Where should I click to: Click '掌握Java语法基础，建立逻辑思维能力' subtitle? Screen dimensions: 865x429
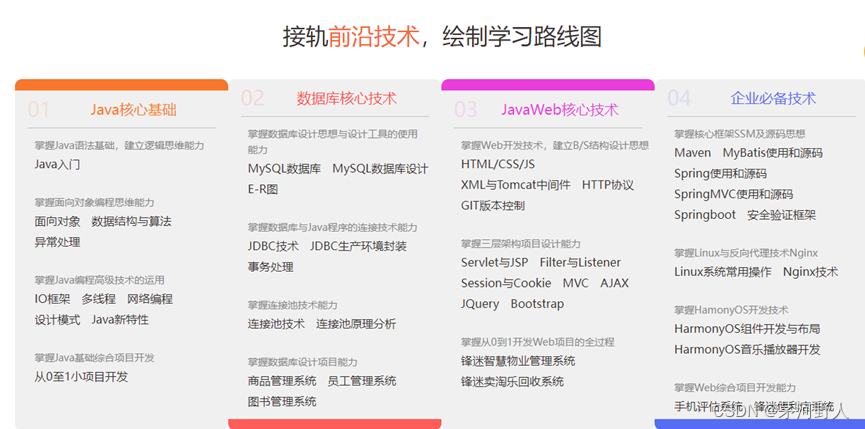pos(119,146)
